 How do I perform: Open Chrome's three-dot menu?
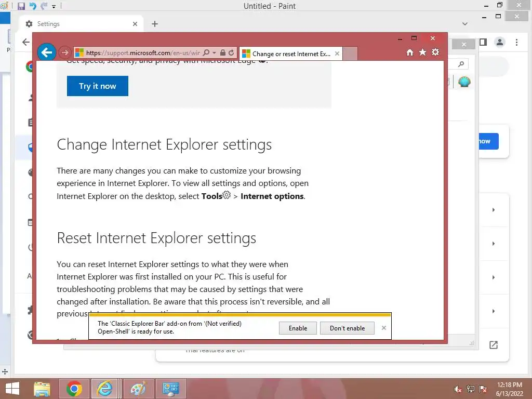(516, 42)
